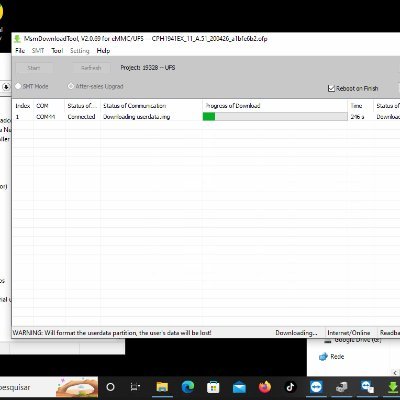
Task: Click the green download arrow taskbar icon
Action: click(x=393, y=387)
